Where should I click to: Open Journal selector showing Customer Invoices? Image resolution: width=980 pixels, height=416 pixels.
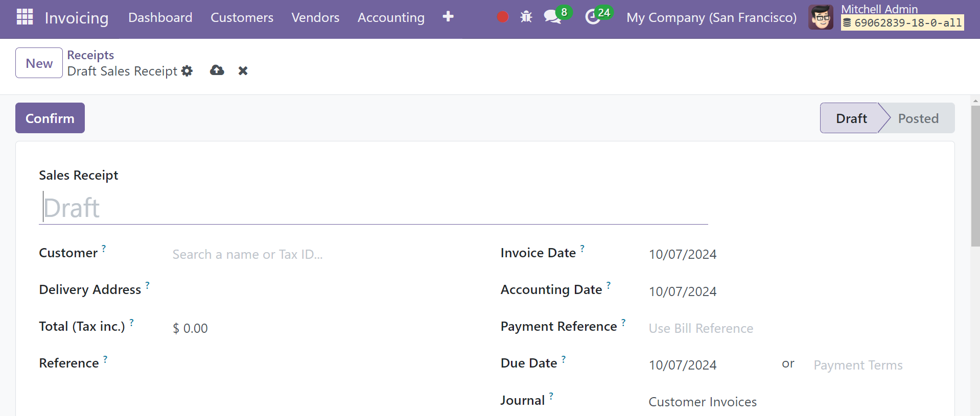point(789,402)
